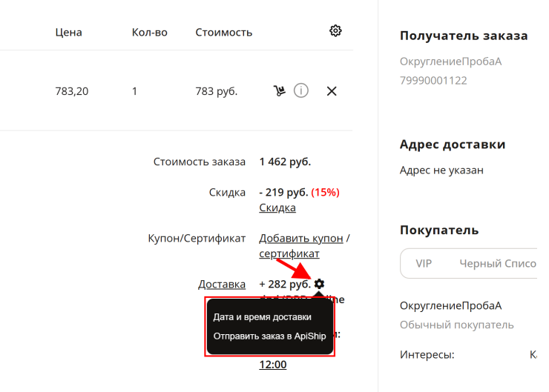Click the сертификат link
The width and height of the screenshot is (549, 392).
[x=289, y=253]
